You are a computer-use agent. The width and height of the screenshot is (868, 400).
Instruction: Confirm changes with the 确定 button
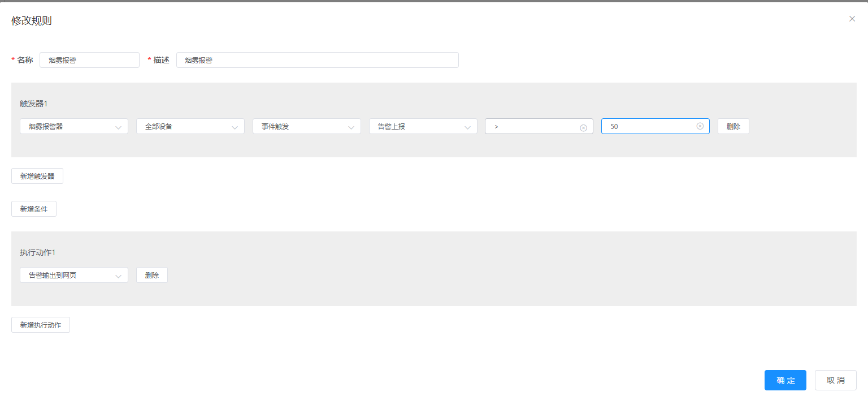pos(785,380)
